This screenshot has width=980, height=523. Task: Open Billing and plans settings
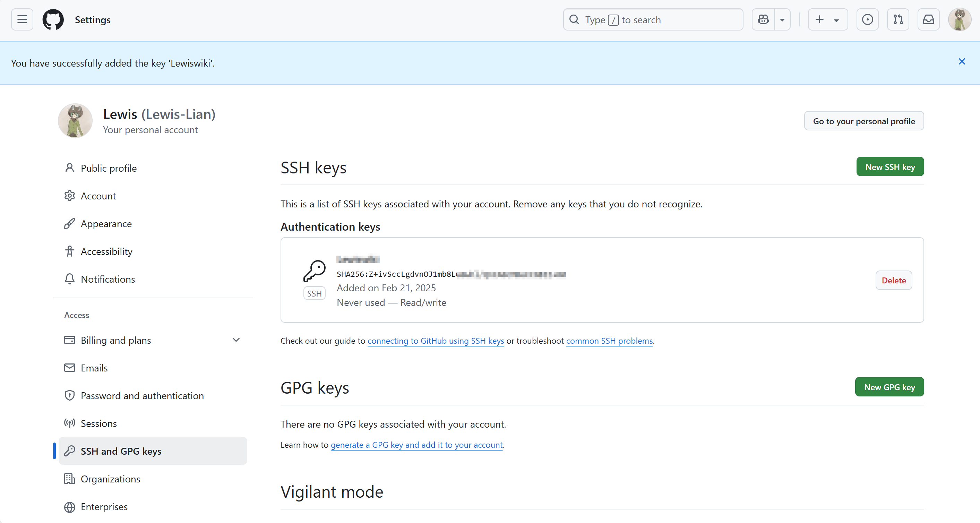coord(153,340)
